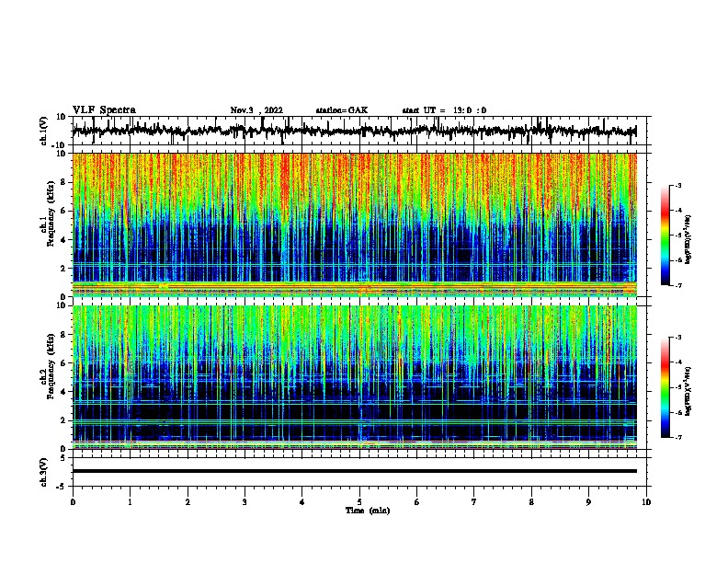Screen dimensions: 728x563
Task: Click the ch.2 "Frequency (kHz)" axis label
Action: pos(51,366)
